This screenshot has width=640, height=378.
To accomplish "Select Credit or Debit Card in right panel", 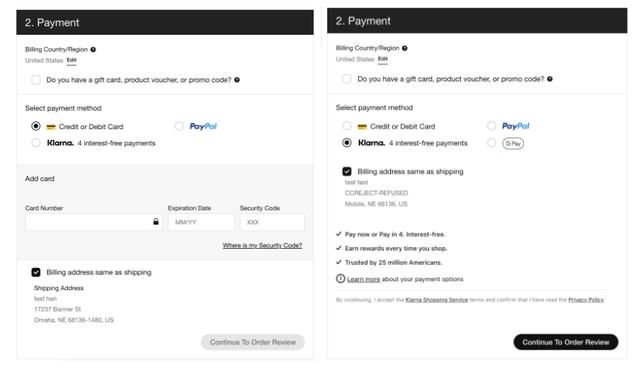I will [x=347, y=126].
